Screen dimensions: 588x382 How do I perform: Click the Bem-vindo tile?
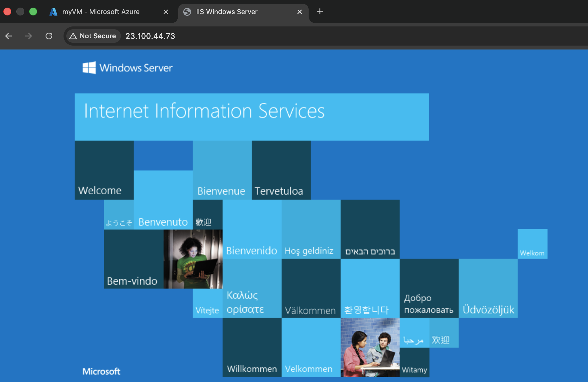point(134,259)
